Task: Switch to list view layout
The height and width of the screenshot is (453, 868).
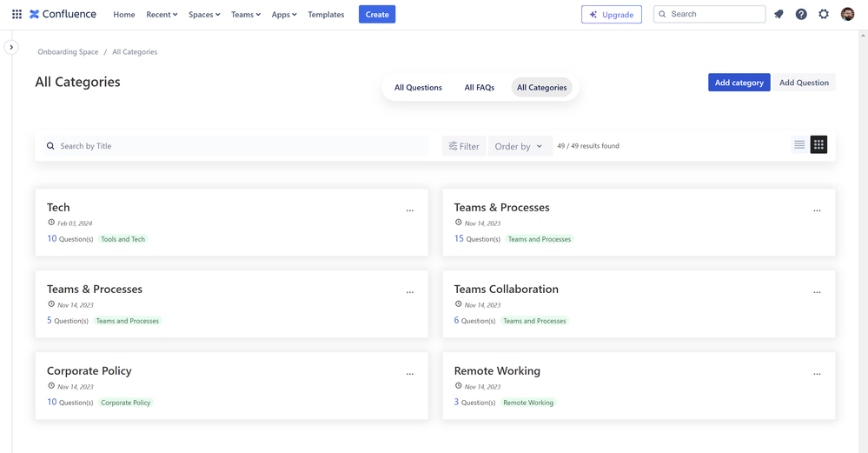Action: (x=799, y=144)
